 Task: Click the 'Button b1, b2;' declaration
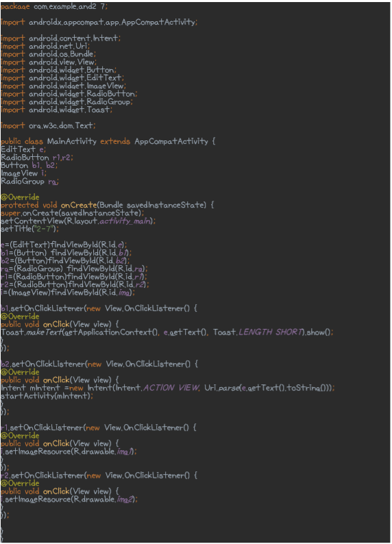(29, 166)
